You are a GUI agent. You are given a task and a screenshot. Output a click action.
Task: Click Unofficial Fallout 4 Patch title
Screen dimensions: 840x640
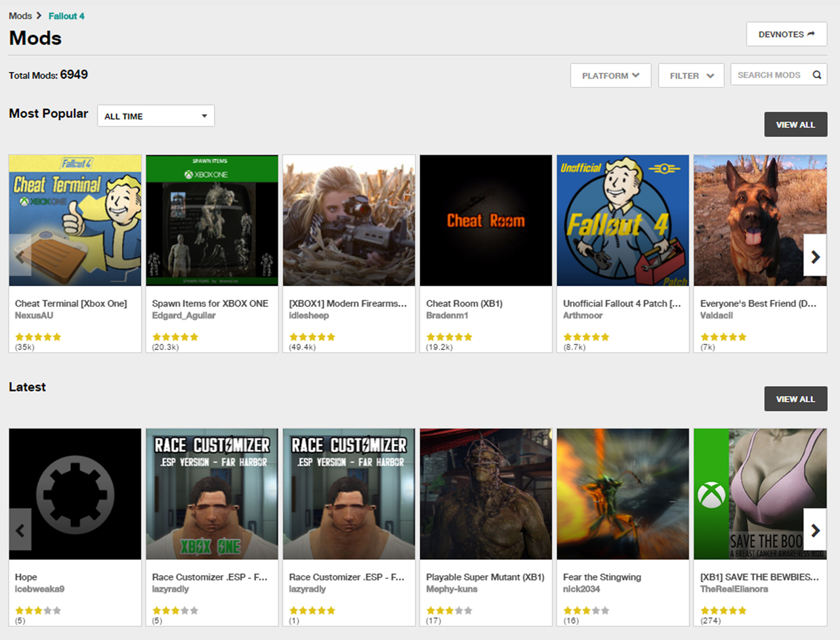click(x=622, y=304)
